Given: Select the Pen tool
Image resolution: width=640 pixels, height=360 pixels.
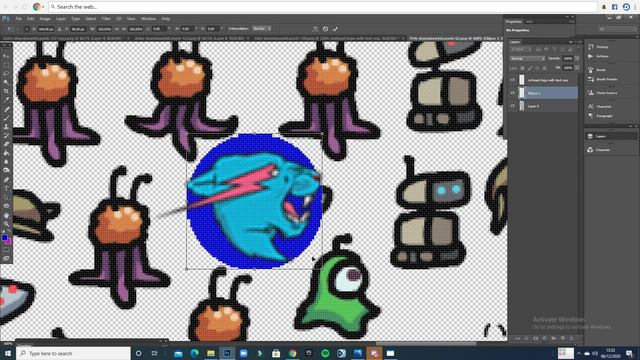Looking at the screenshot, I should point(6,180).
